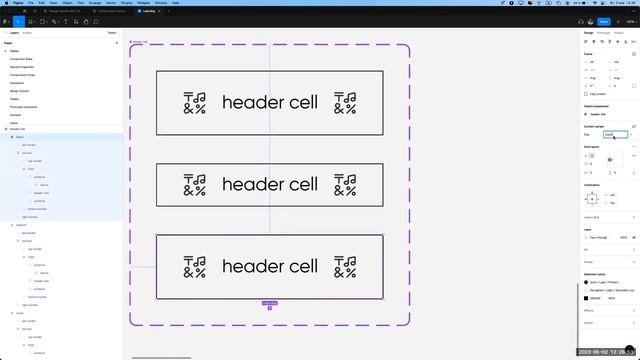Align selection to the right
The image size is (640, 360).
pyautogui.click(x=602, y=42)
